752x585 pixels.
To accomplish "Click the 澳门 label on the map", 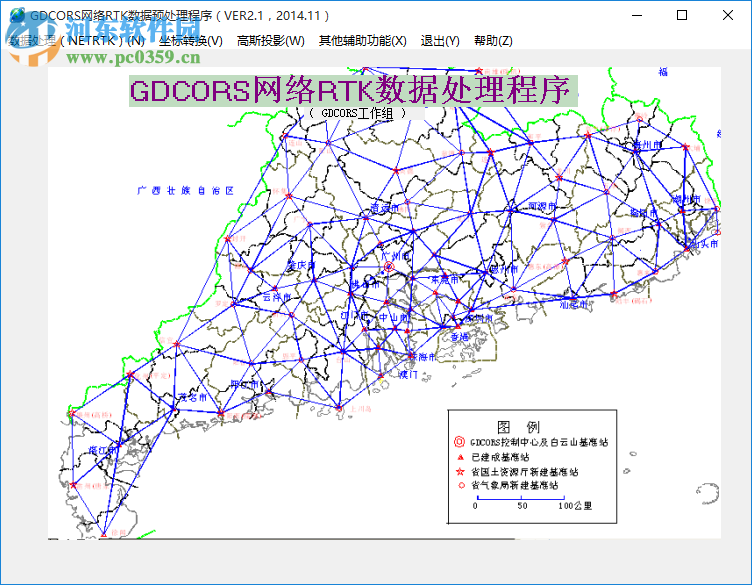I will (408, 374).
